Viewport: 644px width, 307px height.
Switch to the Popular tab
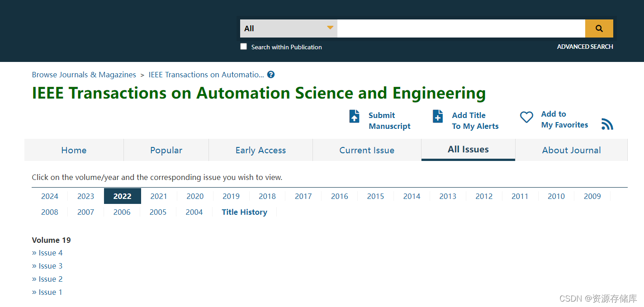point(166,150)
